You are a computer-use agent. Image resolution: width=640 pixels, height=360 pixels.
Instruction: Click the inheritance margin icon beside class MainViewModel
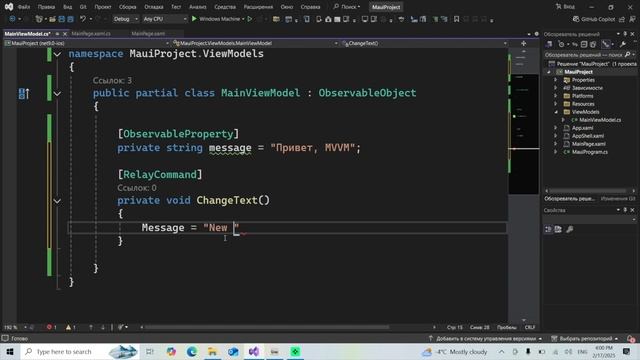(x=24, y=93)
